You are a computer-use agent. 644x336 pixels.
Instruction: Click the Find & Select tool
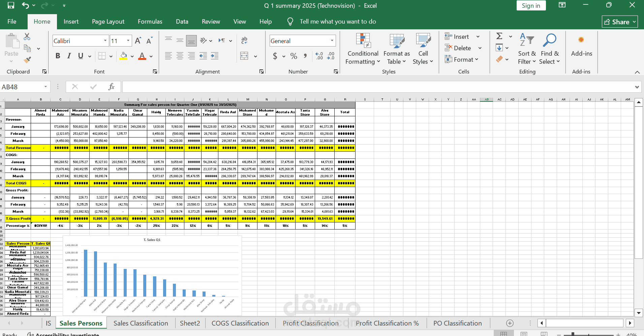coord(549,49)
